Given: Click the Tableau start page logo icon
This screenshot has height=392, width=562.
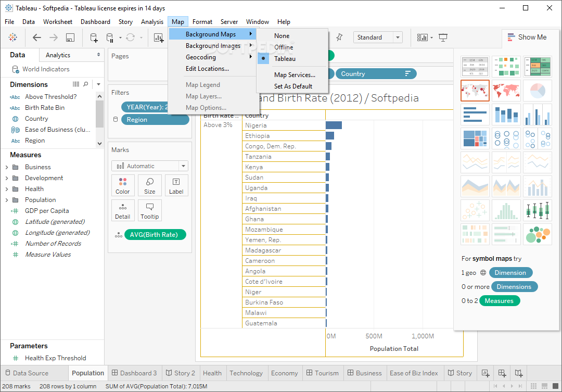Looking at the screenshot, I should pyautogui.click(x=12, y=37).
